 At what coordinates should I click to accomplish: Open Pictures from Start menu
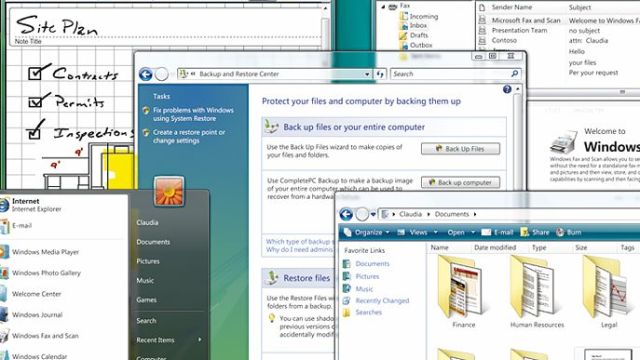pyautogui.click(x=148, y=261)
